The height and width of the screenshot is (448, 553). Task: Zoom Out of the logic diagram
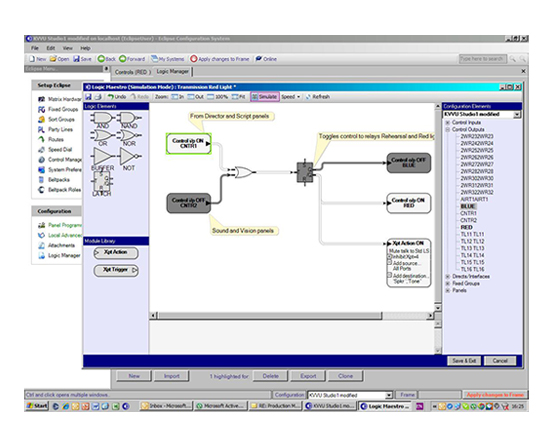pos(195,97)
